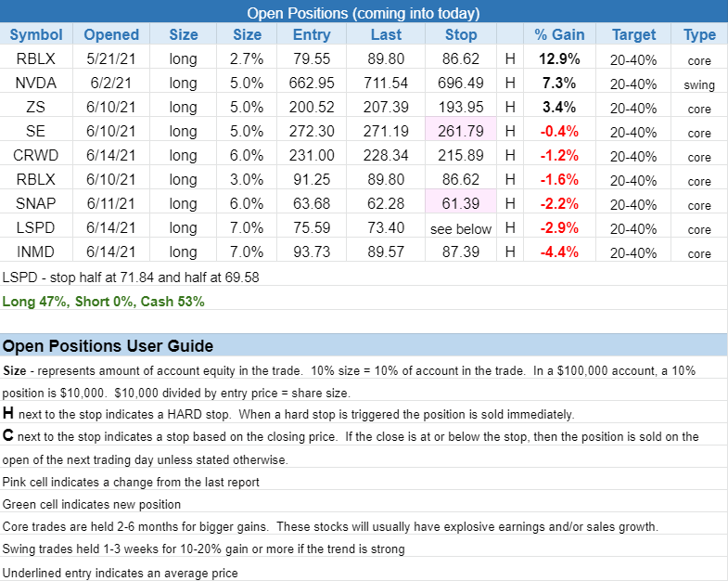Select the CRWD symbol cell
This screenshot has width=728, height=581.
tap(36, 155)
